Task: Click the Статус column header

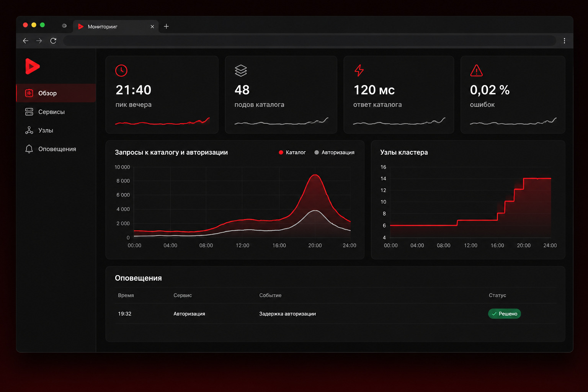Action: pyautogui.click(x=497, y=295)
